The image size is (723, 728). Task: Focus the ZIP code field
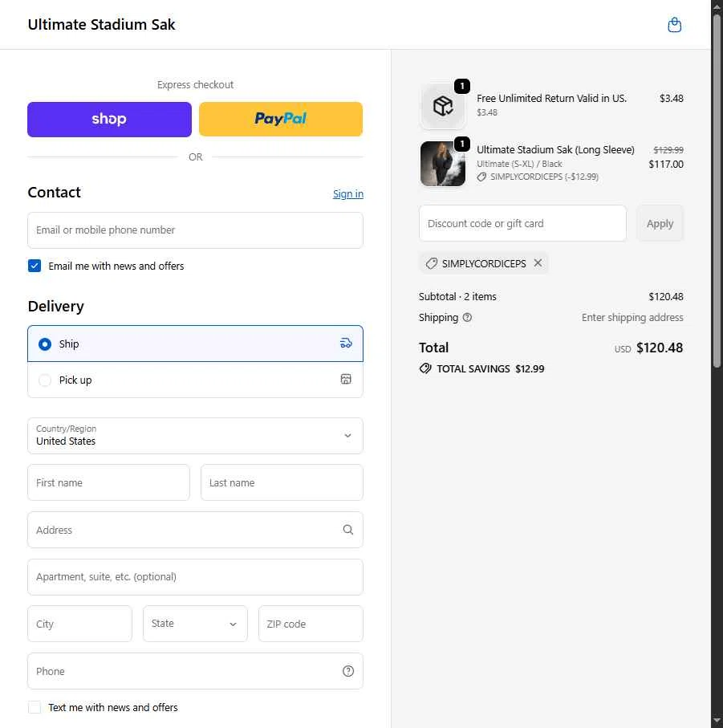pyautogui.click(x=311, y=624)
